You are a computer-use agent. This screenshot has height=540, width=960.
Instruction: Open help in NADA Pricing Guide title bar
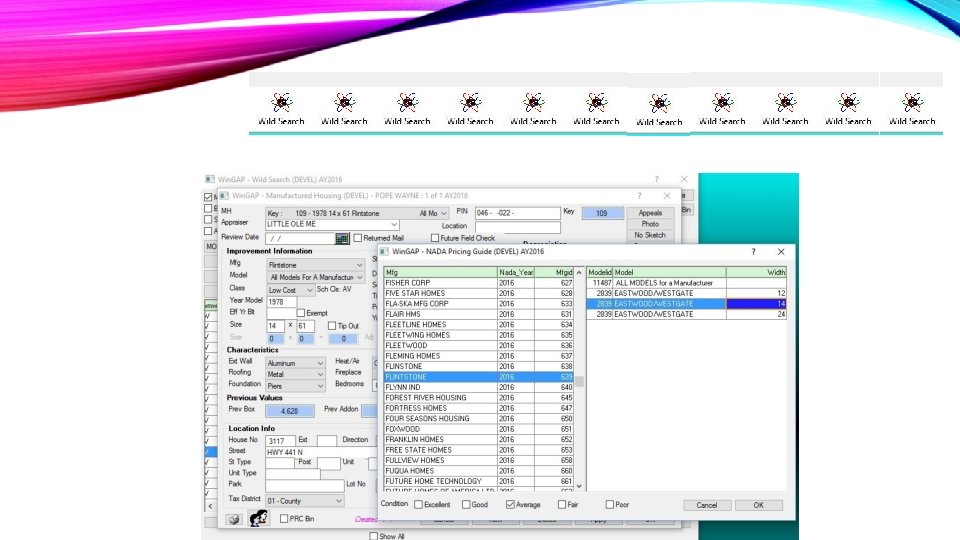pos(753,252)
